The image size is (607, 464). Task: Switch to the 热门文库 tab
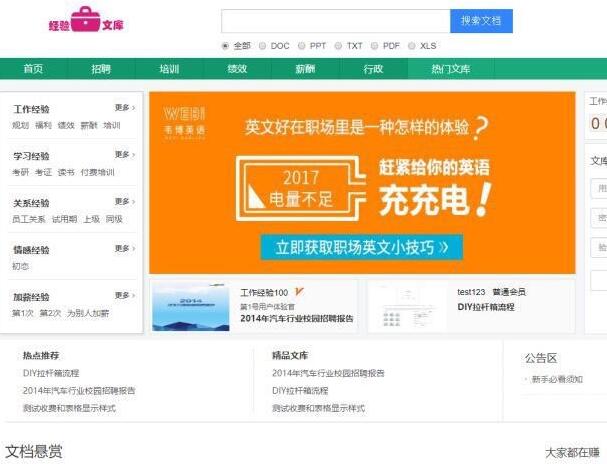coord(450,69)
